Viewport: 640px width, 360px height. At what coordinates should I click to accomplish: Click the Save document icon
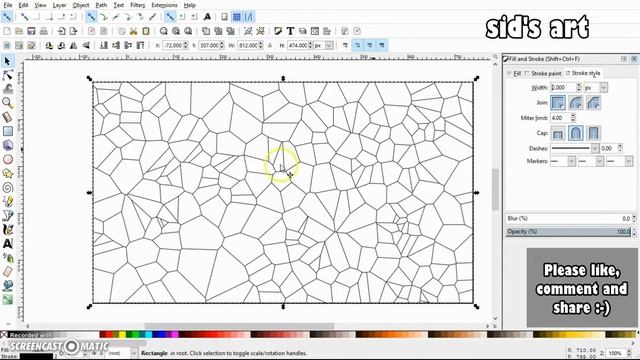(31, 31)
